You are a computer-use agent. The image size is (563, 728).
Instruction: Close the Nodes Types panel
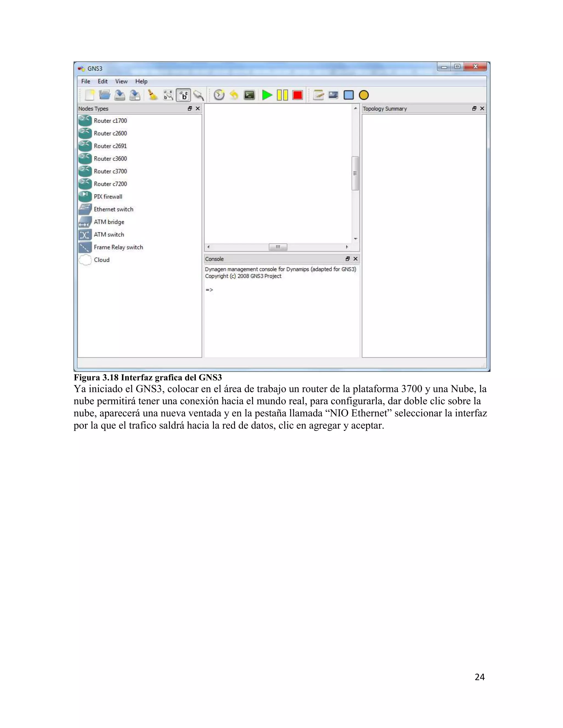[198, 109]
